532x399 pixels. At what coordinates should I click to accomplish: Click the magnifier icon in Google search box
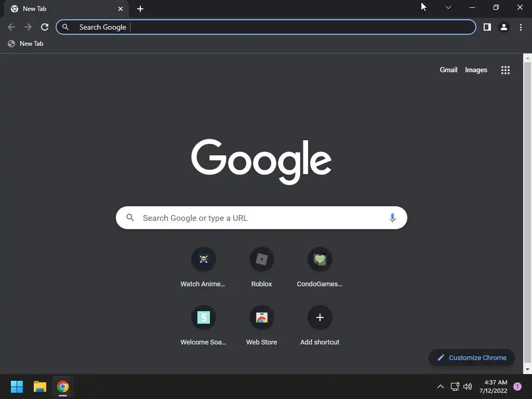click(x=130, y=218)
